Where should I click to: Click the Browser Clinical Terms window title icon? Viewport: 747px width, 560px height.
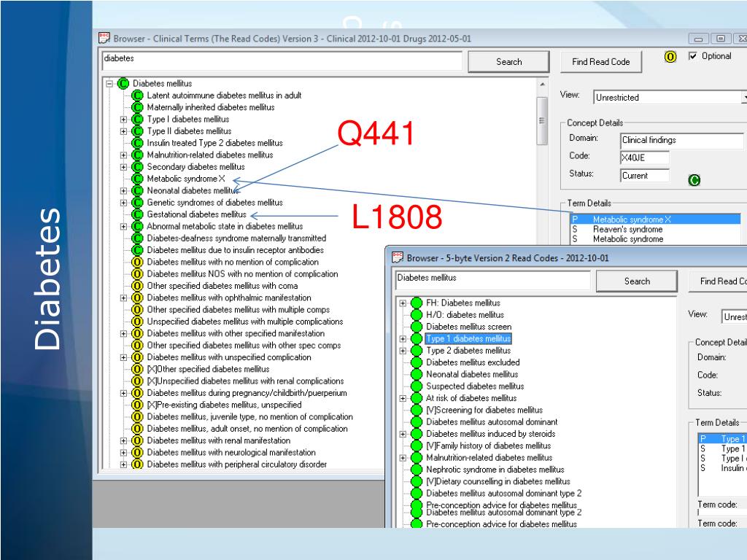(x=103, y=39)
